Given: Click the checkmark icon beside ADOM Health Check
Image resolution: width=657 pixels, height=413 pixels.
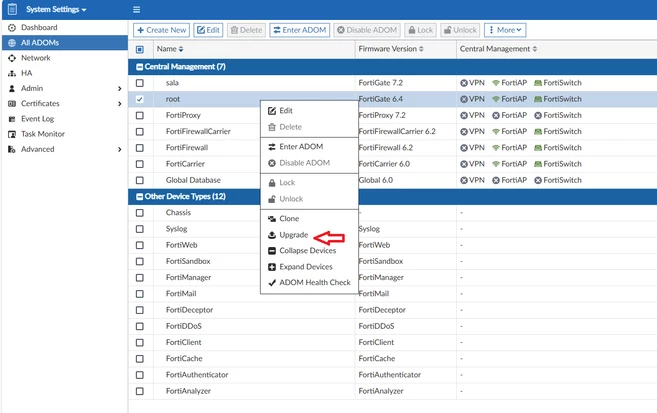Looking at the screenshot, I should pos(272,283).
